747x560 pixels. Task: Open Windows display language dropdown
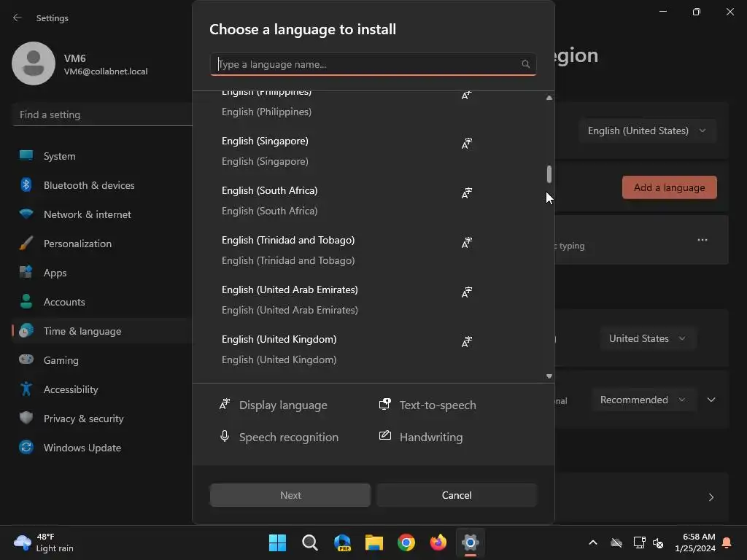pos(647,131)
